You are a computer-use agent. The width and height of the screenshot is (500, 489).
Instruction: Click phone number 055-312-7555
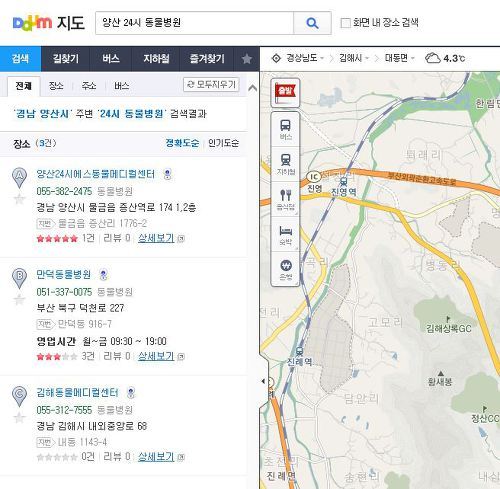click(x=64, y=410)
